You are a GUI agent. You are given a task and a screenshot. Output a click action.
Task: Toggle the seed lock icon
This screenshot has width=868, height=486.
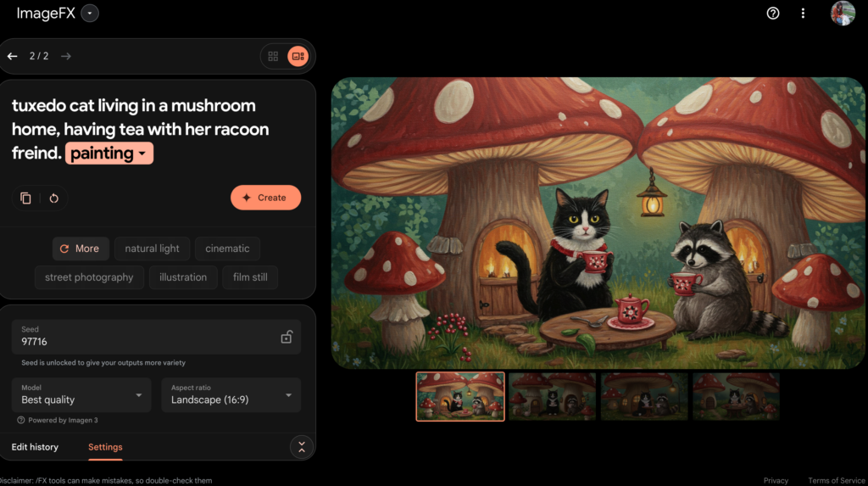click(x=287, y=337)
